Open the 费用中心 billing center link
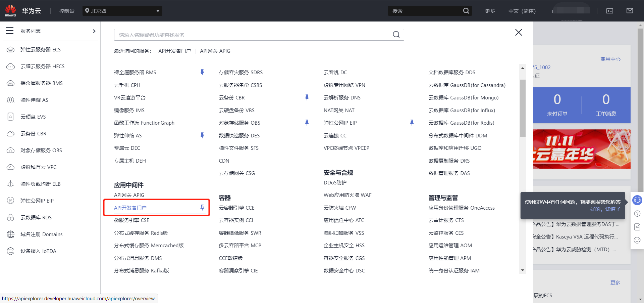This screenshot has height=303, width=644. pos(610,59)
